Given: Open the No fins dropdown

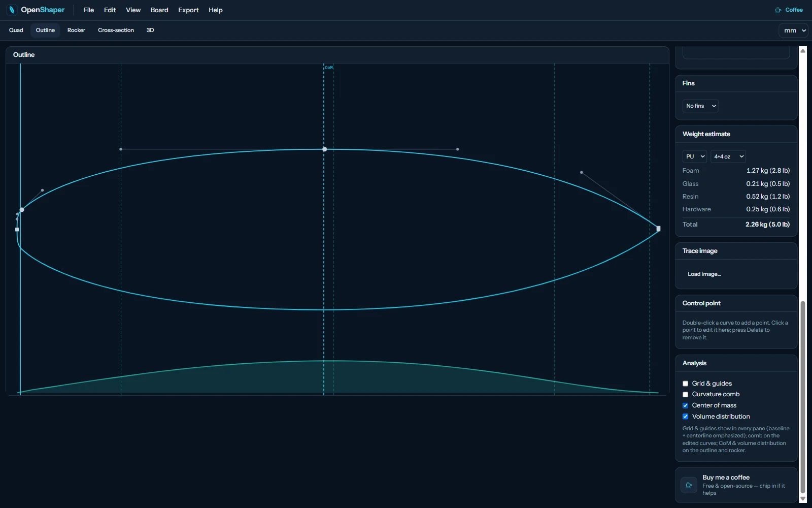Looking at the screenshot, I should [700, 106].
